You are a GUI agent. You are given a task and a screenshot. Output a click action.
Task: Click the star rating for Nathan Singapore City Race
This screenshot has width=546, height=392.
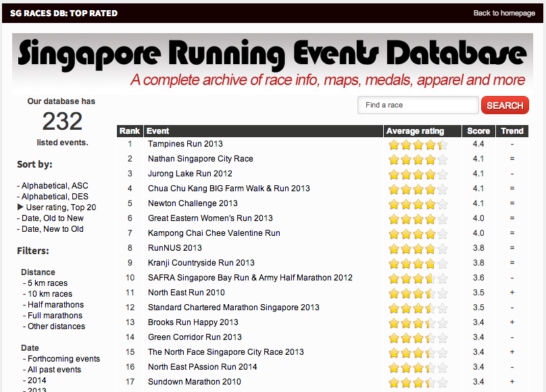(x=418, y=160)
